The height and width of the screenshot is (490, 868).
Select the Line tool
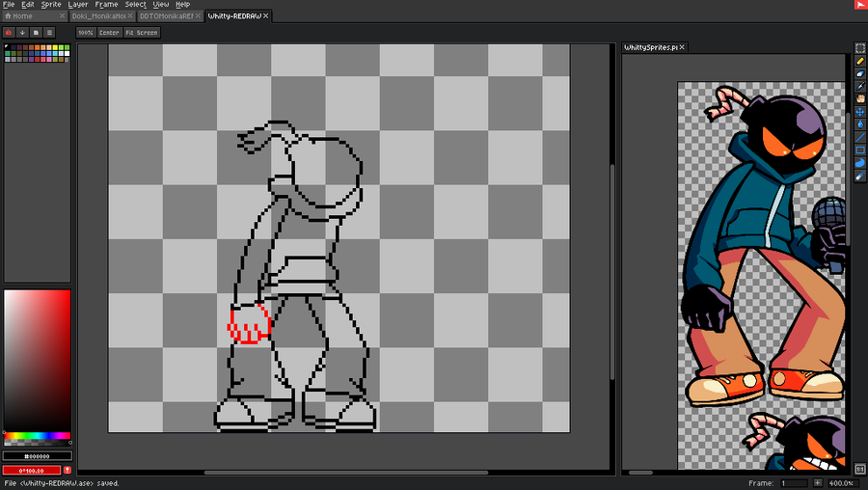859,137
